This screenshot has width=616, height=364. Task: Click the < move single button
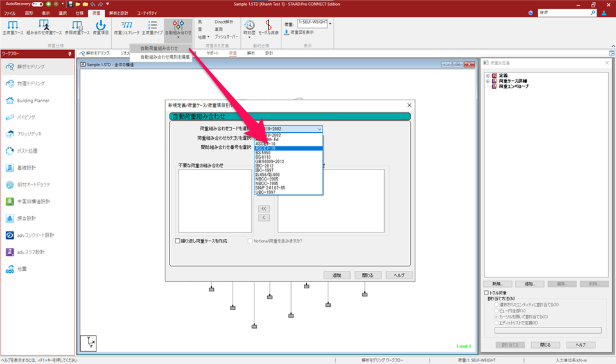pos(264,218)
